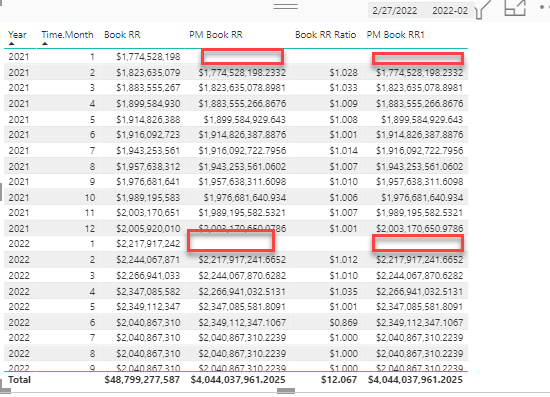Select Book RR value $1,883,555,267
This screenshot has width=550, height=397.
pyautogui.click(x=148, y=88)
